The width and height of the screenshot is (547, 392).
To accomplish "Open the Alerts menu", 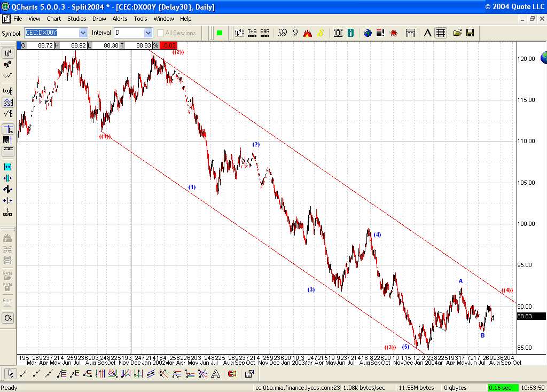I will (x=120, y=19).
